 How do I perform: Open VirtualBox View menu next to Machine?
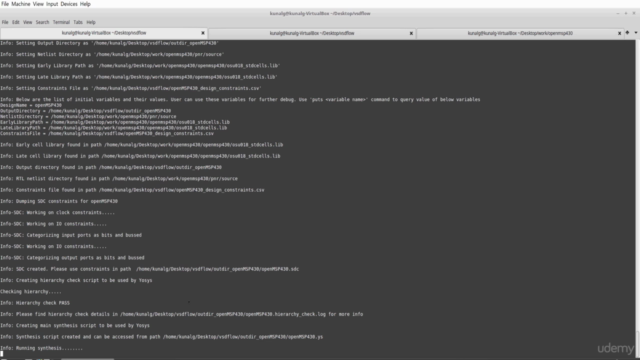coord(38,4)
